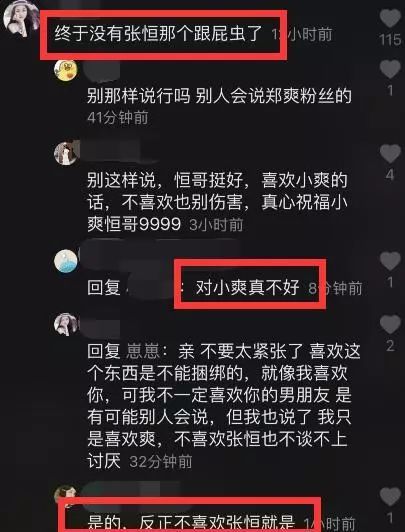Select comment 别那样说行吗 别人会说郑爽粉丝的
Screen dimensions: 405x532
point(219,96)
